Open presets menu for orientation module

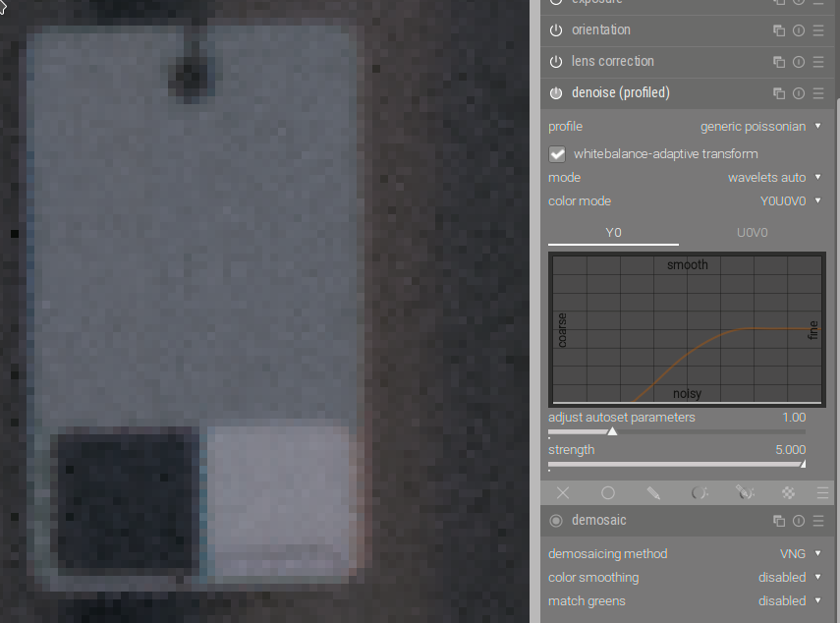tap(818, 30)
